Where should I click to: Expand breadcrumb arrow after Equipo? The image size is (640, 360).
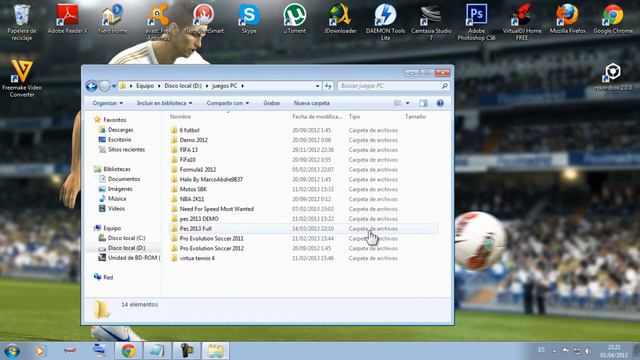[x=160, y=86]
